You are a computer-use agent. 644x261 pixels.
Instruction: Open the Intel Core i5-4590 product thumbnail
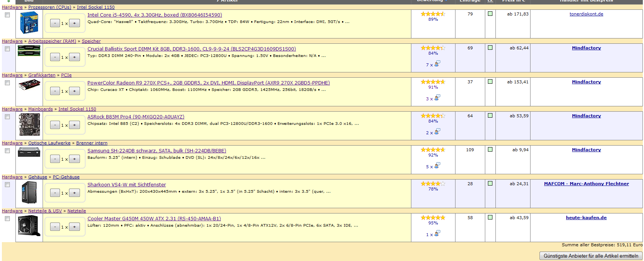pyautogui.click(x=29, y=23)
